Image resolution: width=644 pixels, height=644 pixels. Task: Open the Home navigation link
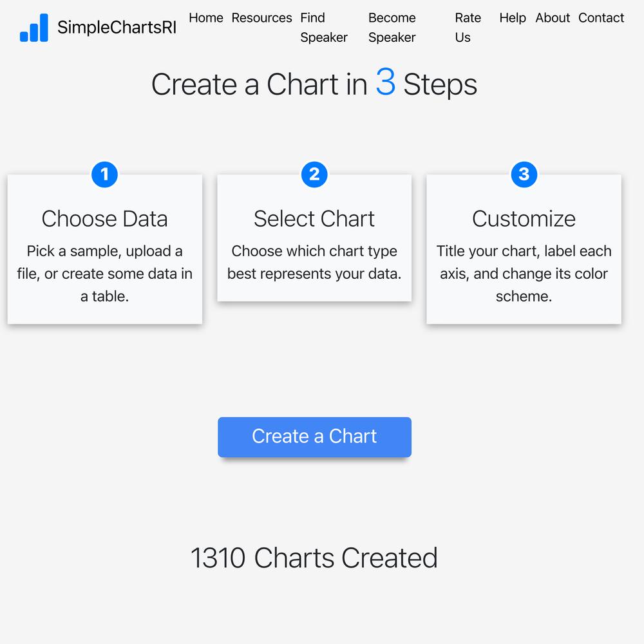click(x=206, y=17)
